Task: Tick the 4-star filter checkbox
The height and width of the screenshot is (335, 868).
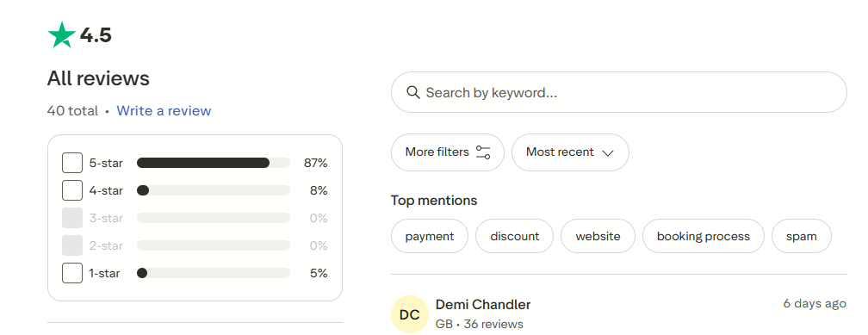Action: coord(72,190)
